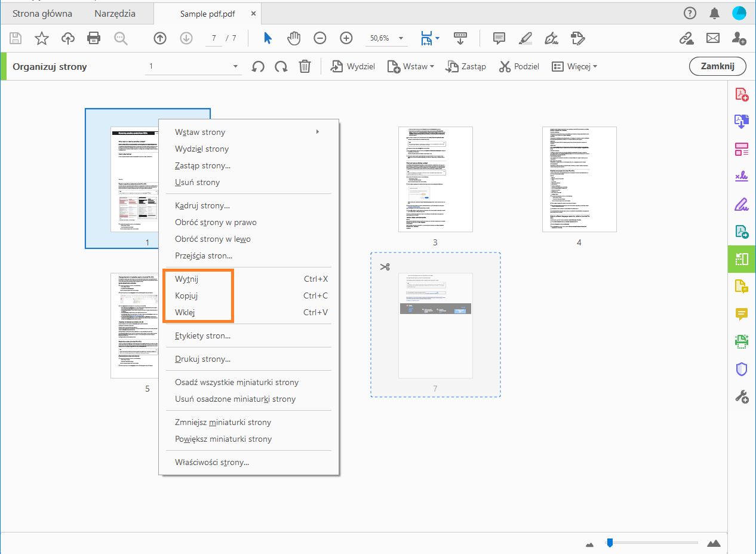Select the page 4 thumbnail
The height and width of the screenshot is (554, 756).
coord(579,179)
